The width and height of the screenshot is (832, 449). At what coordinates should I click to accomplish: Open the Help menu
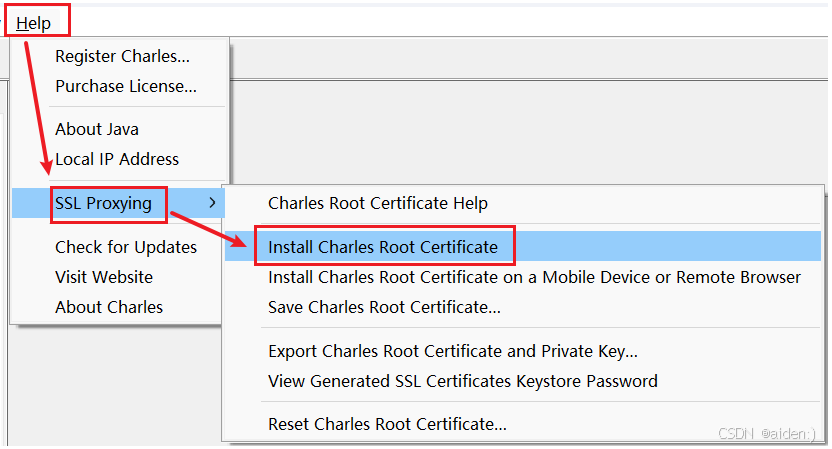click(33, 23)
